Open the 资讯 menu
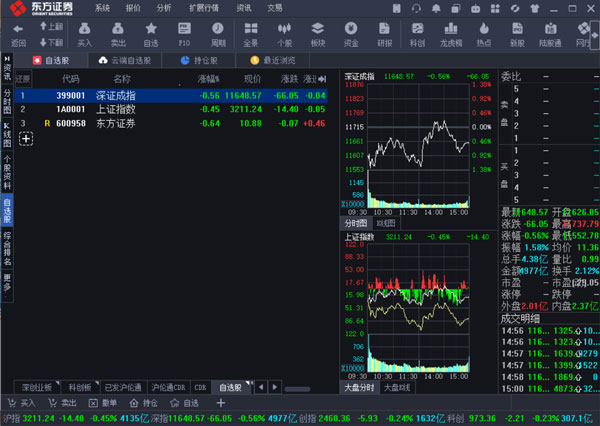 pyautogui.click(x=244, y=8)
